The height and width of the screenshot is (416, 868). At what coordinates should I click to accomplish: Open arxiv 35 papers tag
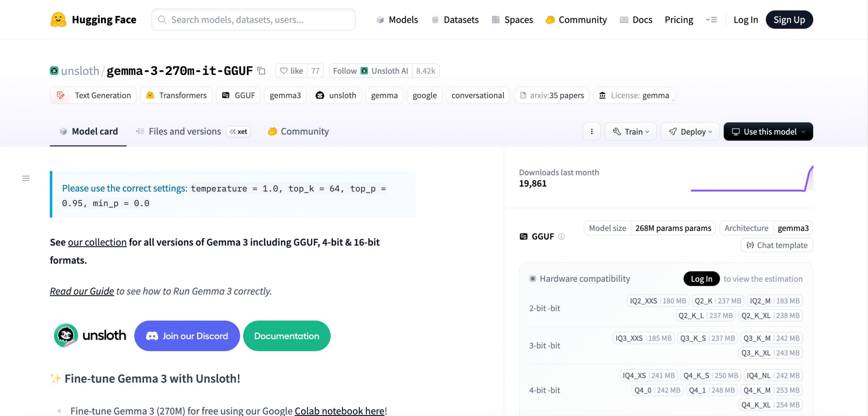coord(552,95)
